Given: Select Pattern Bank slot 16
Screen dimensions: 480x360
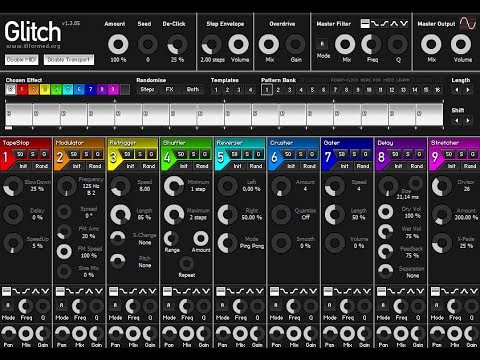Looking at the screenshot, I should (437, 90).
